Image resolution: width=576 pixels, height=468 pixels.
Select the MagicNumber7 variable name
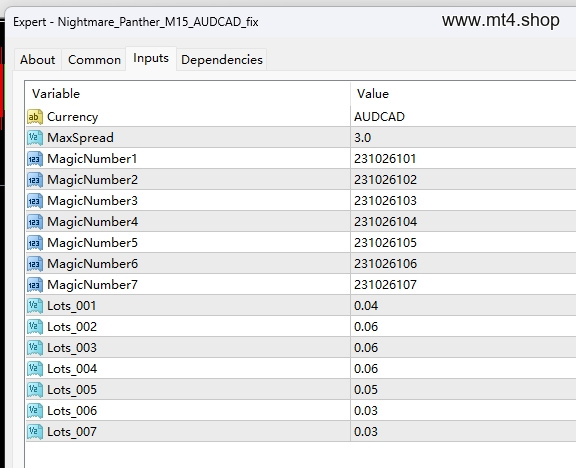pyautogui.click(x=93, y=285)
